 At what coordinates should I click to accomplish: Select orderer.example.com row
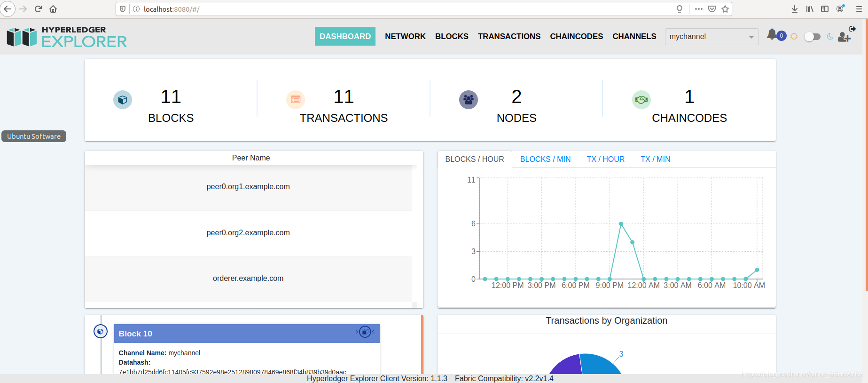(x=248, y=279)
